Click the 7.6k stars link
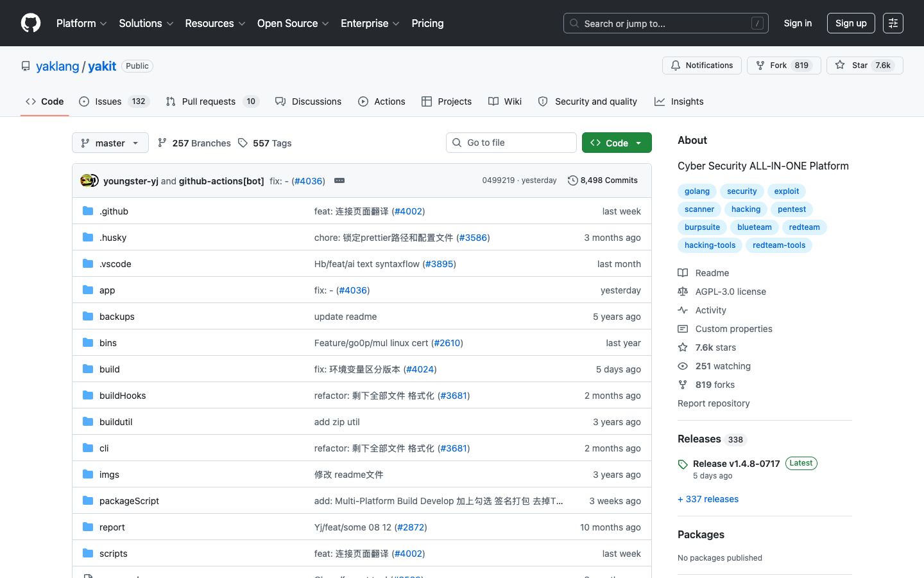This screenshot has width=924, height=578. [x=715, y=347]
